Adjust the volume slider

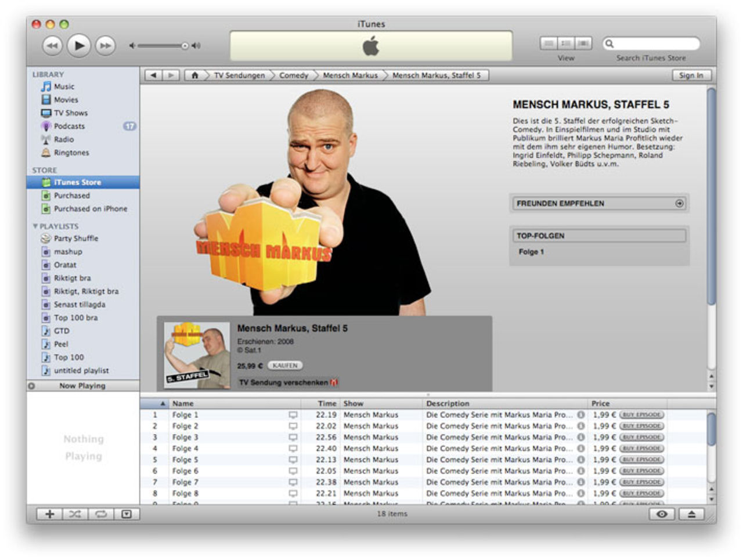pyautogui.click(x=185, y=46)
